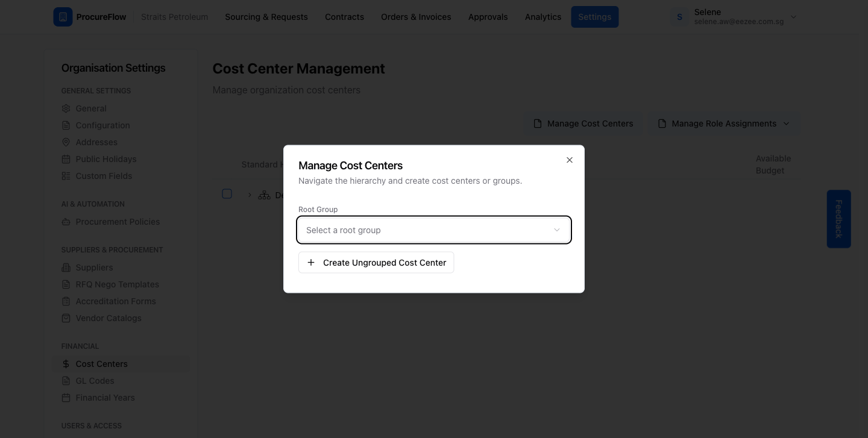868x438 pixels.
Task: Click the General gear icon in sidebar
Action: (66, 108)
